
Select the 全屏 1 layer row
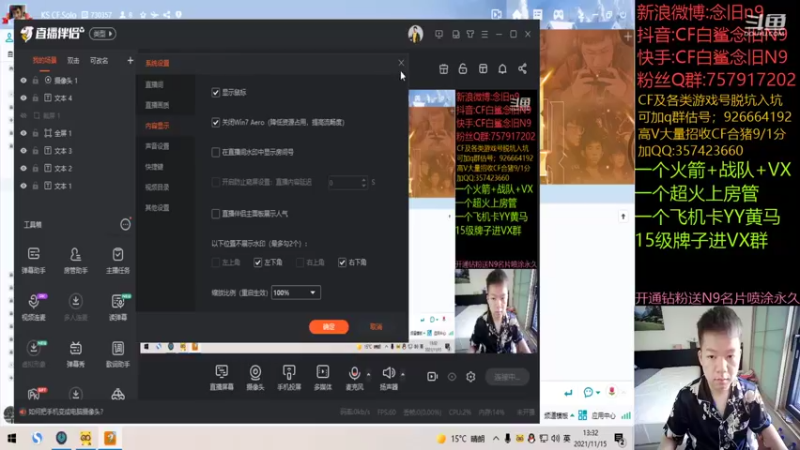point(76,133)
